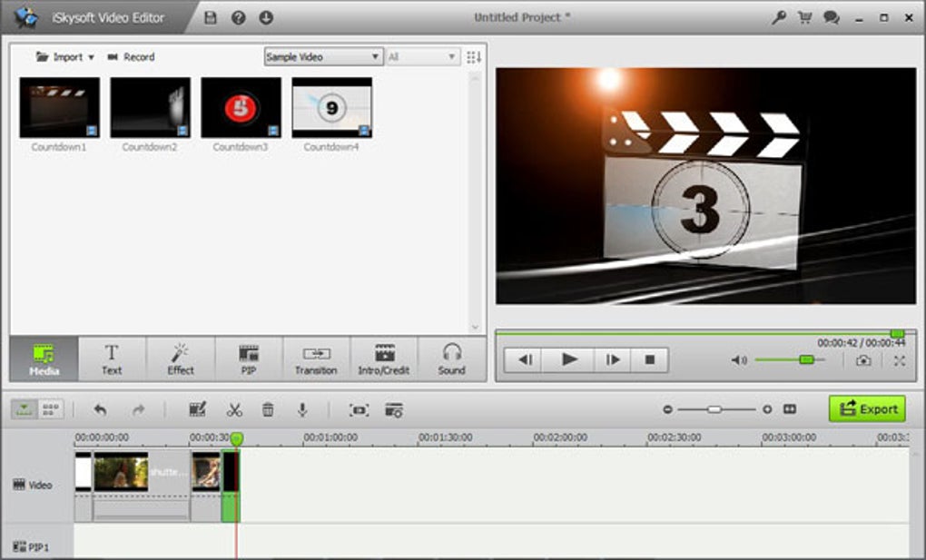926x560 pixels.
Task: Click the timeline zoom out minus button
Action: click(667, 408)
